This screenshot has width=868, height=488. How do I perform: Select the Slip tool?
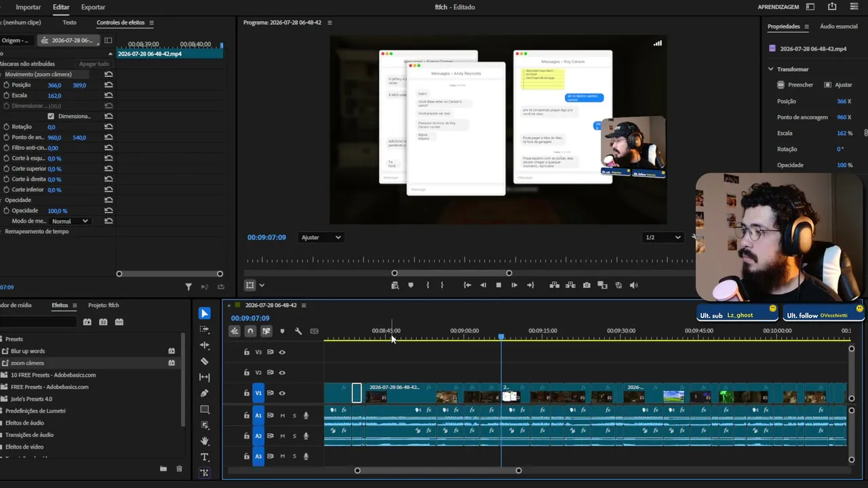[205, 377]
